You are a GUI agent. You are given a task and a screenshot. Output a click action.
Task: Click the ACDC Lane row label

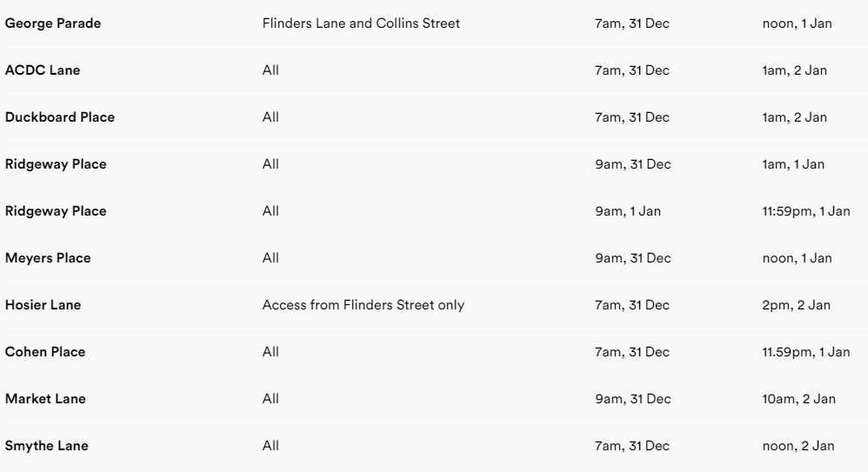tap(43, 70)
